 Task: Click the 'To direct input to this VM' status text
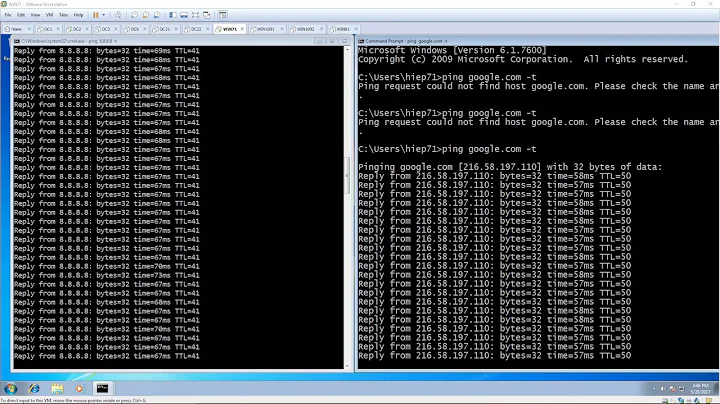[73, 401]
